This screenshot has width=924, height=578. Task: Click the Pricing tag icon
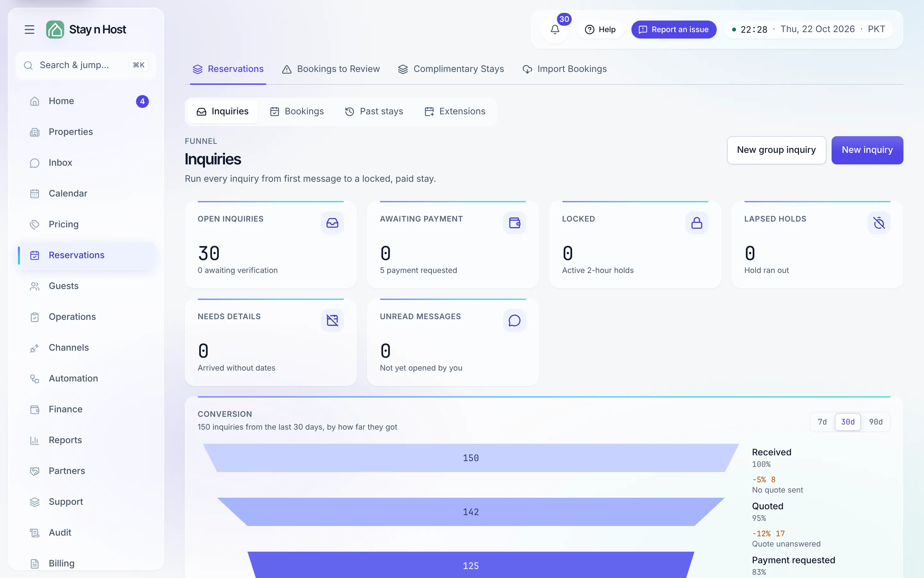tap(35, 224)
